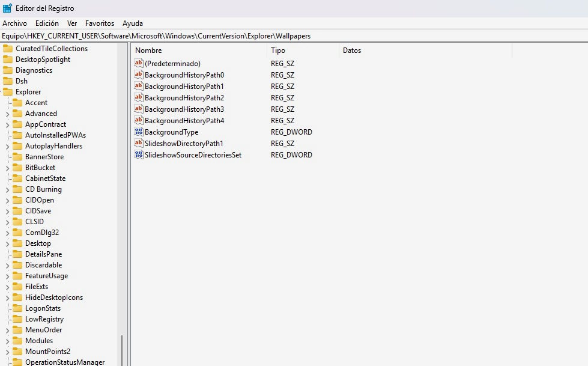588x366 pixels.
Task: Select the SlideshowSourceDirectoriesSet DWORD icon
Action: [x=139, y=154]
